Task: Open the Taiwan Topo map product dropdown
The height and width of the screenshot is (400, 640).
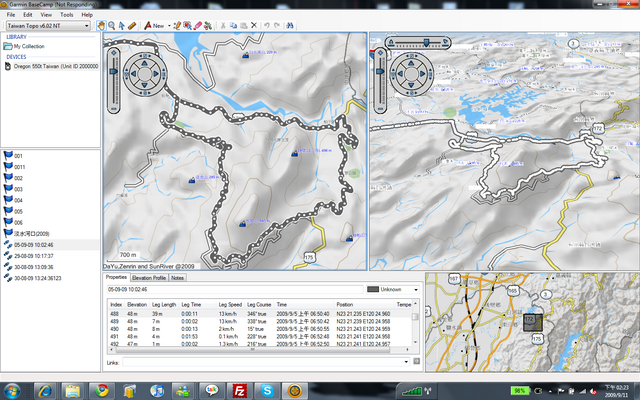Action: click(48, 26)
